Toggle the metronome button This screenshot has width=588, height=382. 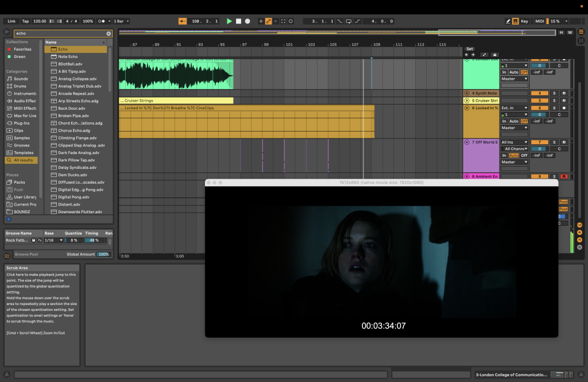pos(101,21)
